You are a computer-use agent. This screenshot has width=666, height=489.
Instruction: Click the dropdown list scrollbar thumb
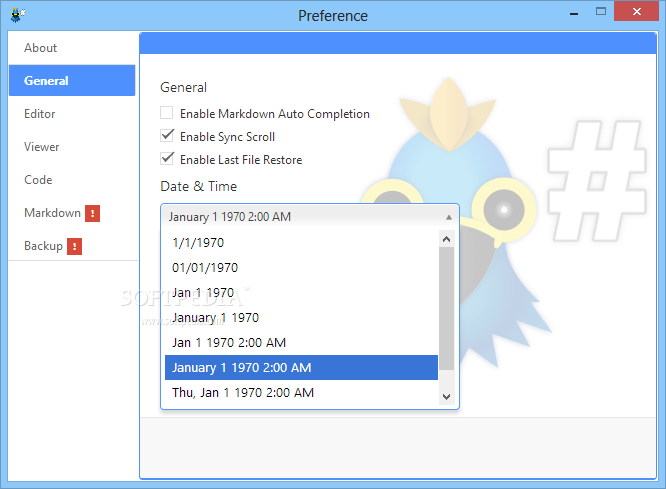446,308
